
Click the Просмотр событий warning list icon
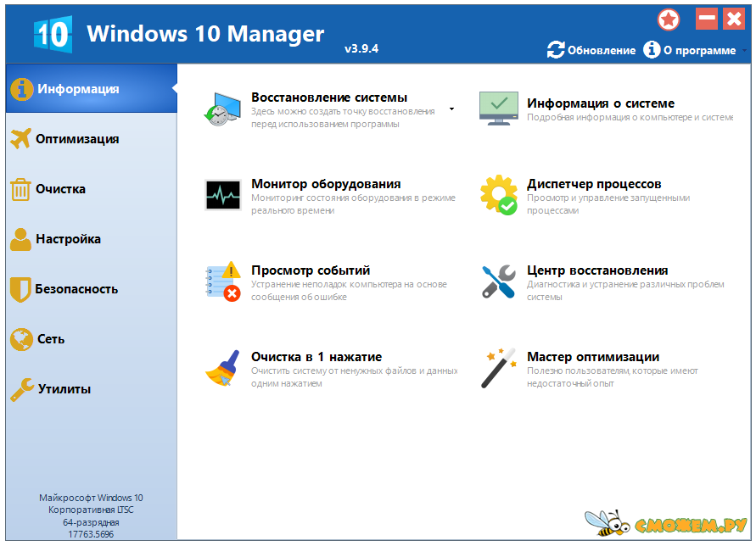pos(223,281)
